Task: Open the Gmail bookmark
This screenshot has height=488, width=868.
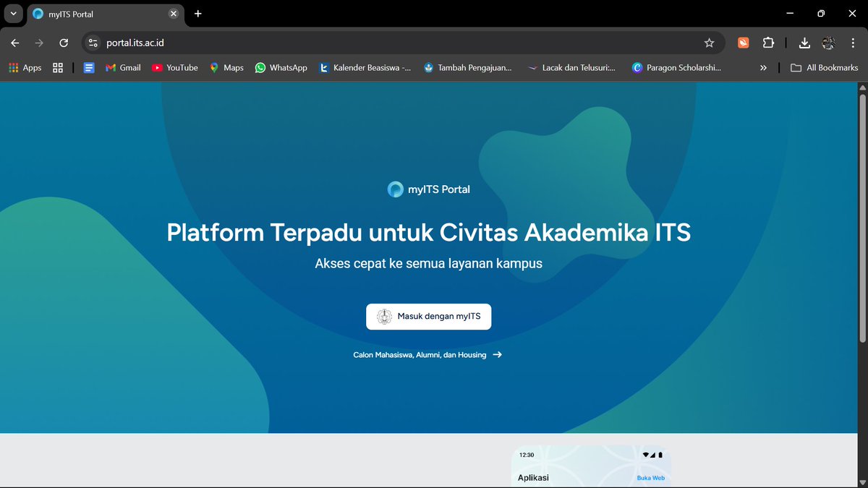Action: [x=123, y=67]
